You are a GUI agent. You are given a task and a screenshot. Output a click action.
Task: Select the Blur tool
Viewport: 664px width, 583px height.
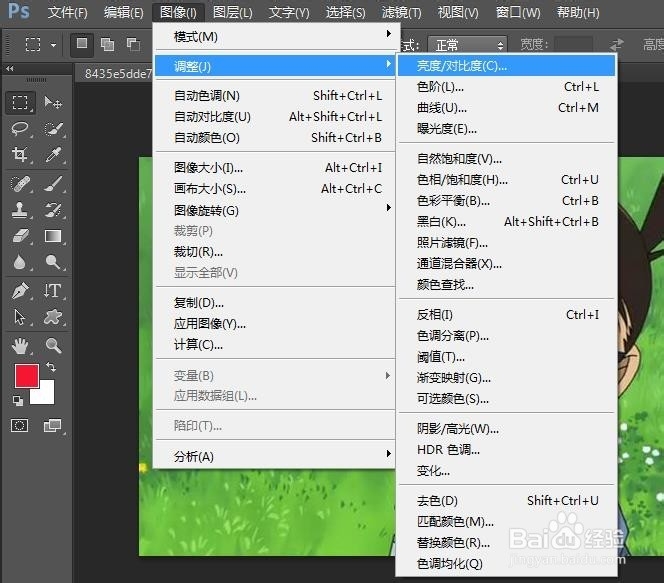tap(20, 262)
